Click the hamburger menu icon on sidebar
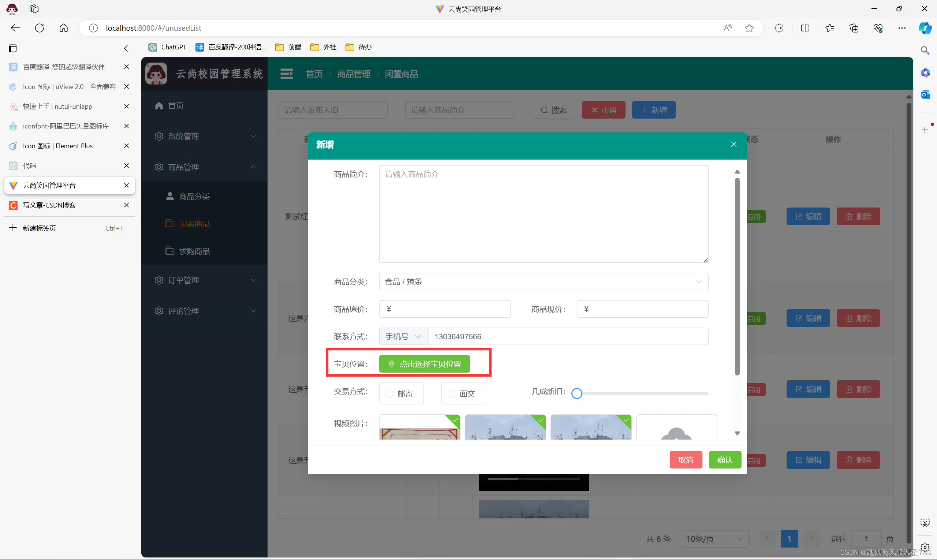 [287, 74]
